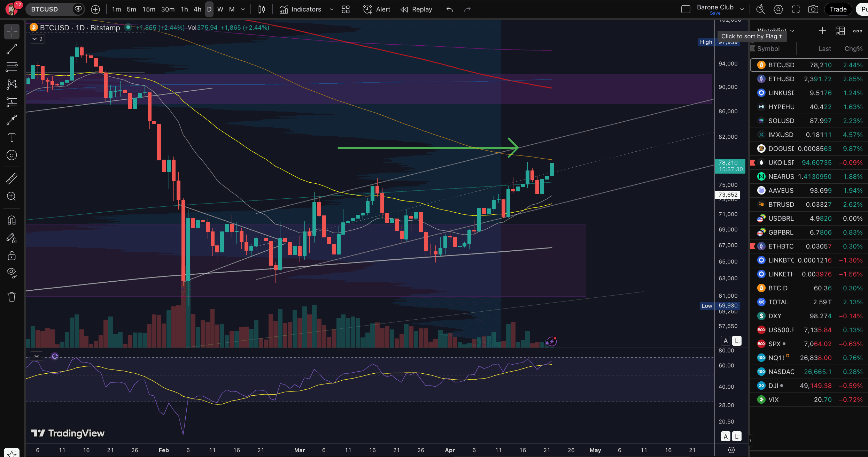This screenshot has width=868, height=457.
Task: Select the text annotation tool
Action: click(11, 138)
